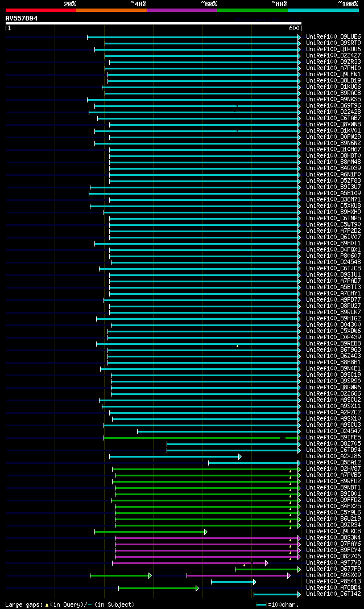This screenshot has height=609, width=364.
Task: Click the yellow gap marker under the UniRef100_A9T7V8 bar
Action: click(x=244, y=565)
